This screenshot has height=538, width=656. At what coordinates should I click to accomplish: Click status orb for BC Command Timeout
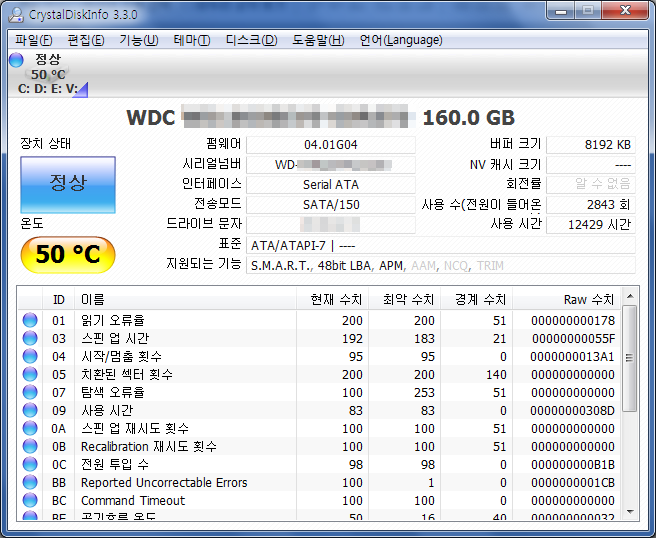tap(30, 500)
